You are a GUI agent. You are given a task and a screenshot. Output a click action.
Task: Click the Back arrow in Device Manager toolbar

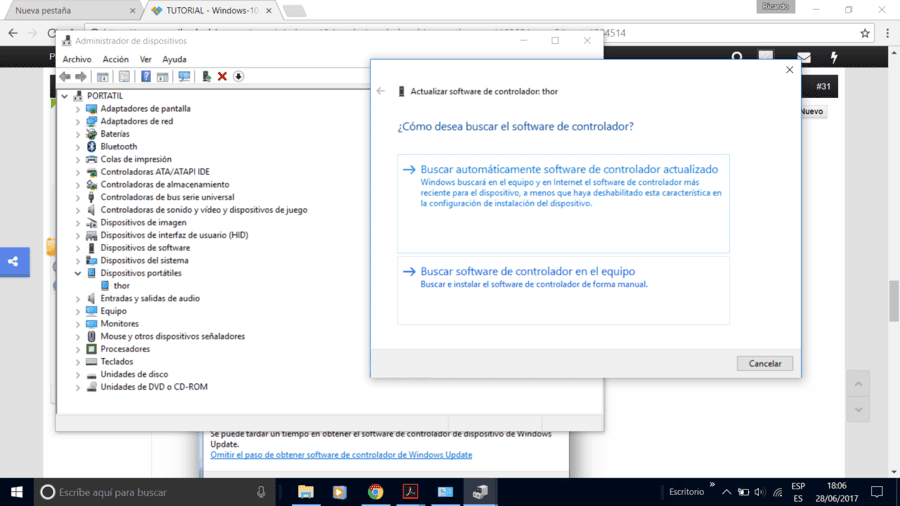click(65, 76)
